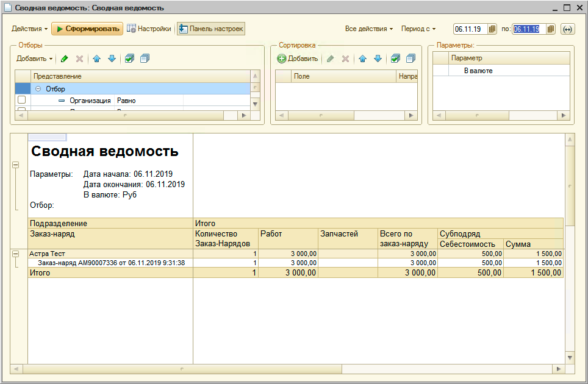Click the period end date field

pos(529,29)
